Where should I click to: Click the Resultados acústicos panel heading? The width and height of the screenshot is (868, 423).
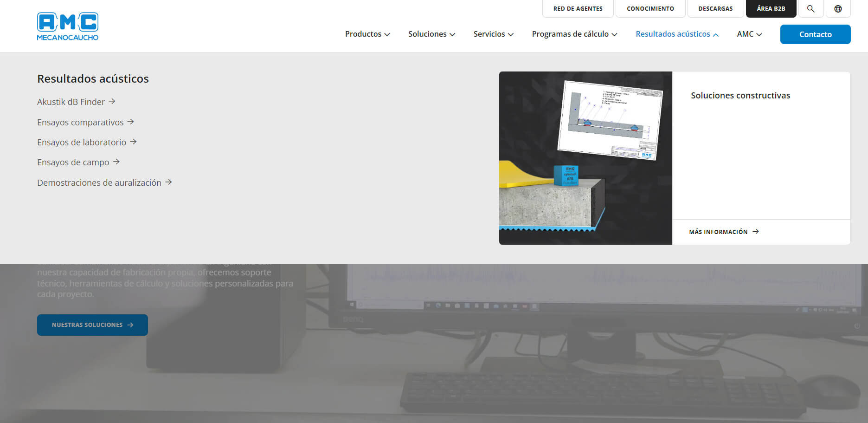(93, 78)
